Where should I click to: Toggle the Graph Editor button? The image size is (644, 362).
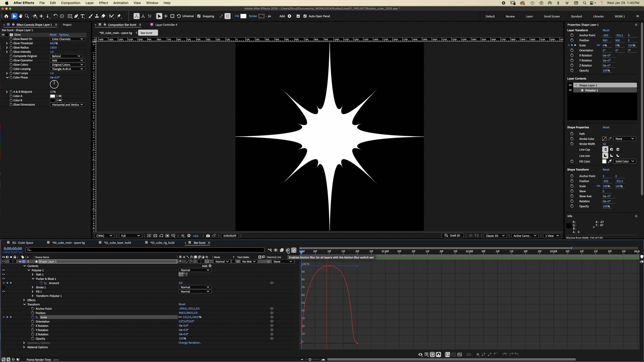[294, 250]
